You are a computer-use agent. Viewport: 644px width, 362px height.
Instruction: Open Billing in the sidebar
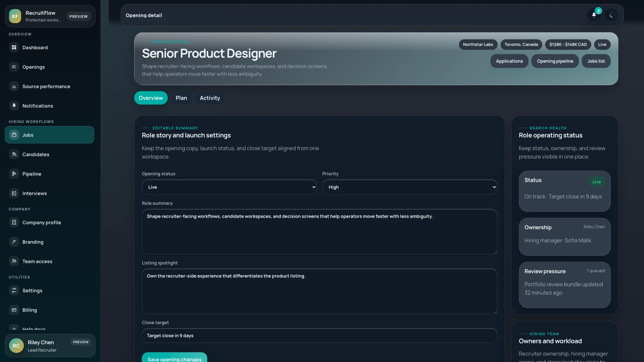49,310
